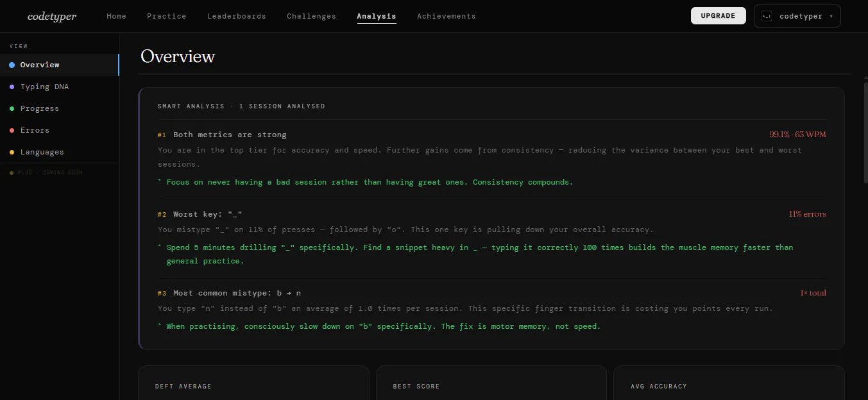The width and height of the screenshot is (868, 400).
Task: Open the codetyper account dropdown
Action: coord(797,16)
